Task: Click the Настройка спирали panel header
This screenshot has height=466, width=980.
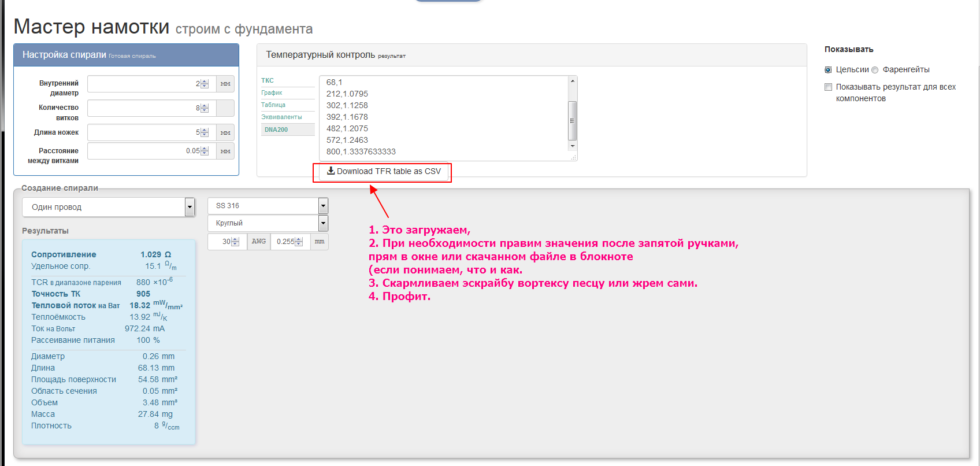Action: click(x=126, y=55)
